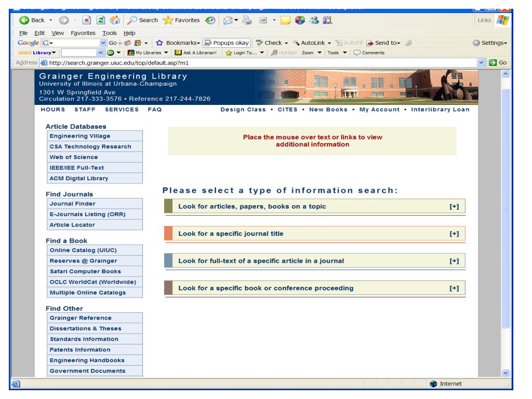
Task: Stop page loading with the red X icon
Action: pyautogui.click(x=87, y=20)
